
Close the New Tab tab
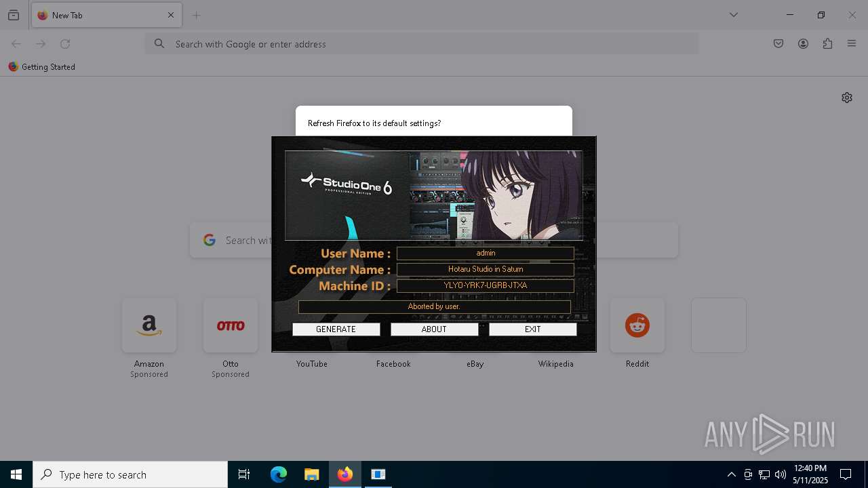coord(171,15)
